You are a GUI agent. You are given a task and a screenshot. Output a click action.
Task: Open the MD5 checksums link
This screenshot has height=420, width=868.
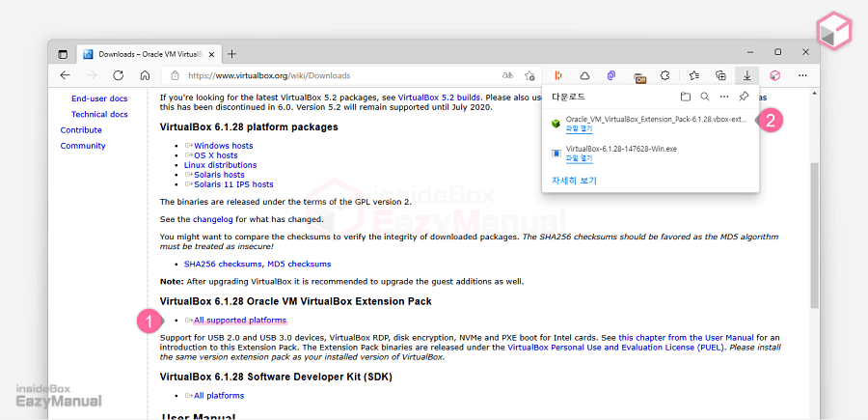300,265
